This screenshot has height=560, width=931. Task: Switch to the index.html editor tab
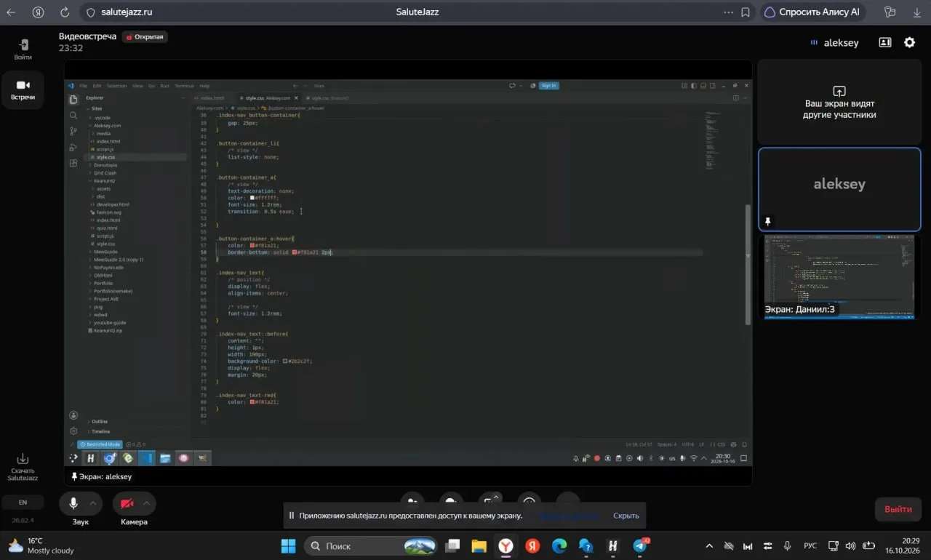(212, 97)
